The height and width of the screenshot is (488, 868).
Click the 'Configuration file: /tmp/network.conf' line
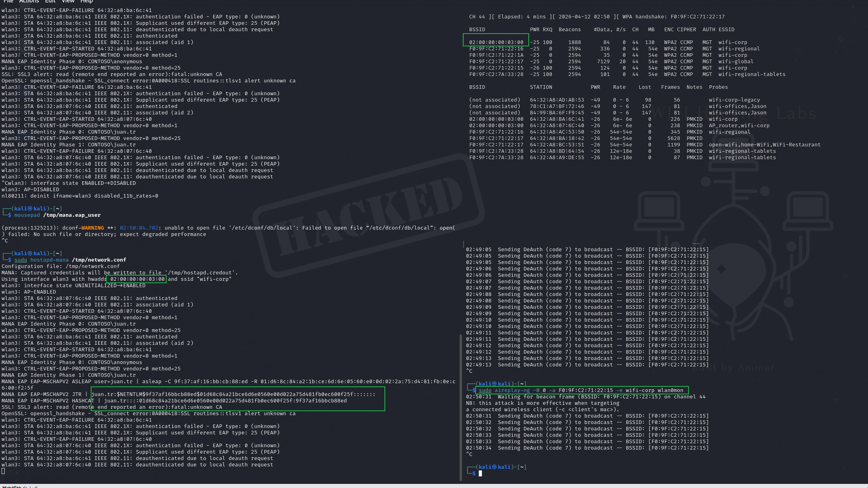pos(61,266)
